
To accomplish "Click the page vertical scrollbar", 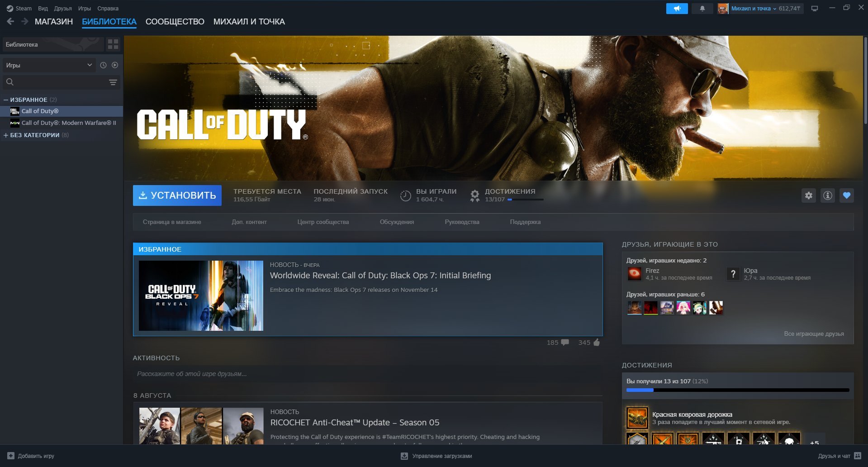I will click(865, 81).
